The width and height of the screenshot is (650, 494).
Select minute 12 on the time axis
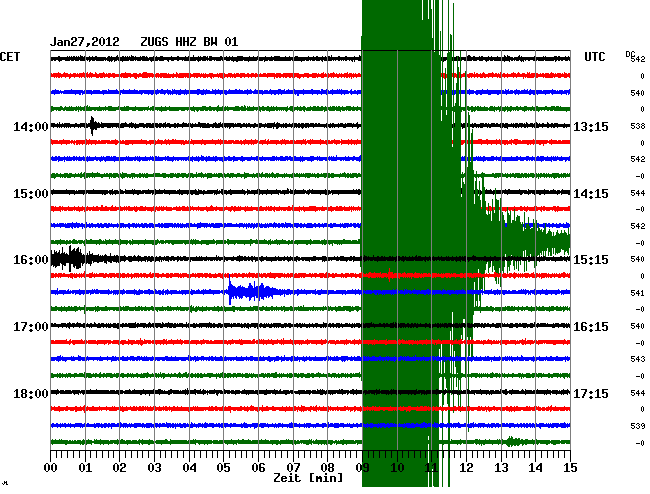466,467
